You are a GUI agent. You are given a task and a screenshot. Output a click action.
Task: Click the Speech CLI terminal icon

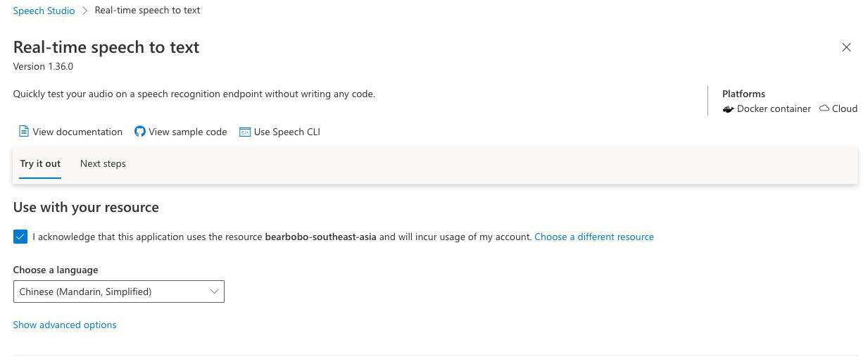click(x=245, y=132)
